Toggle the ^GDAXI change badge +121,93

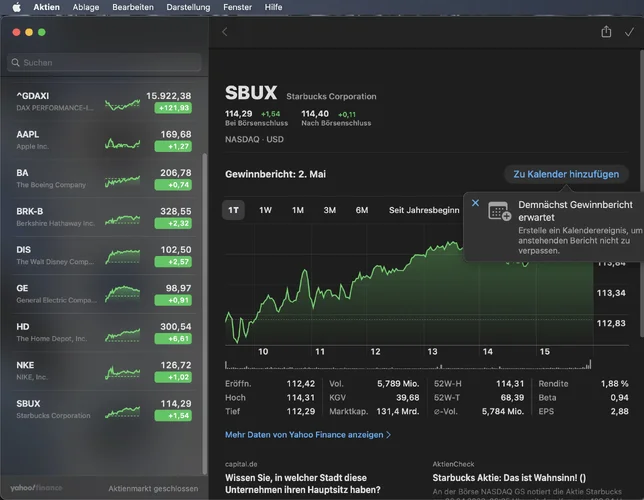[173, 108]
